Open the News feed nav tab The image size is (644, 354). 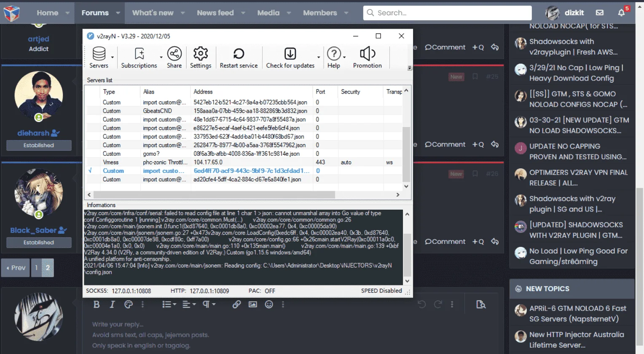215,13
